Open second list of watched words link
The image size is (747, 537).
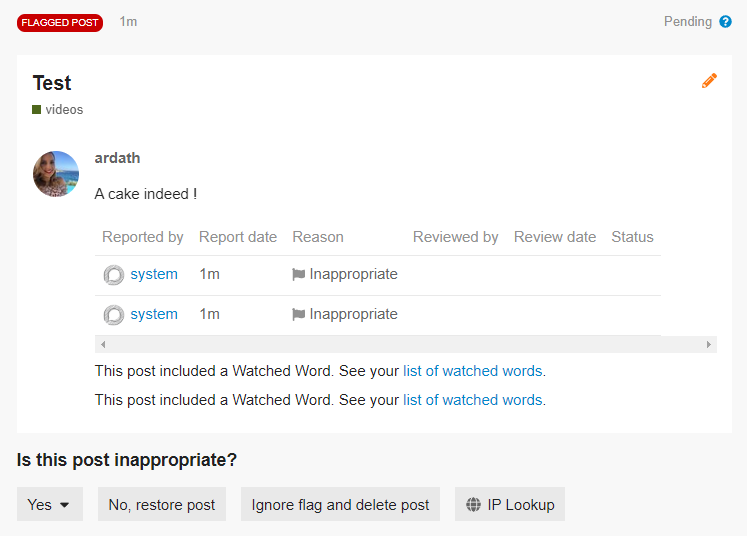pyautogui.click(x=473, y=400)
